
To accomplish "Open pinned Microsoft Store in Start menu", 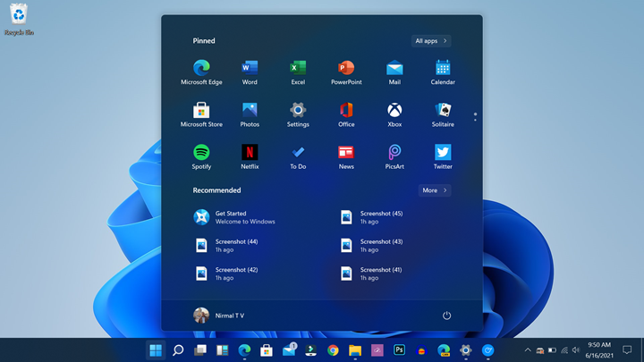I will tap(201, 114).
